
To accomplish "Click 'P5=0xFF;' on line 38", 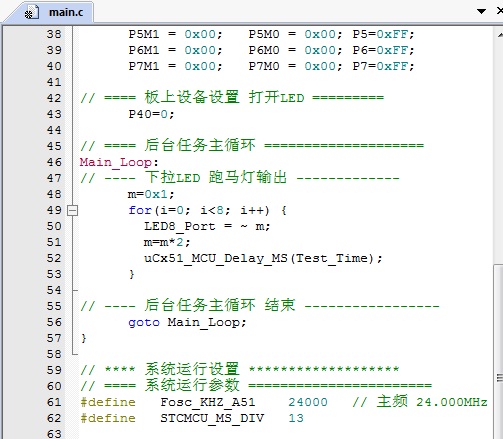I will [383, 34].
